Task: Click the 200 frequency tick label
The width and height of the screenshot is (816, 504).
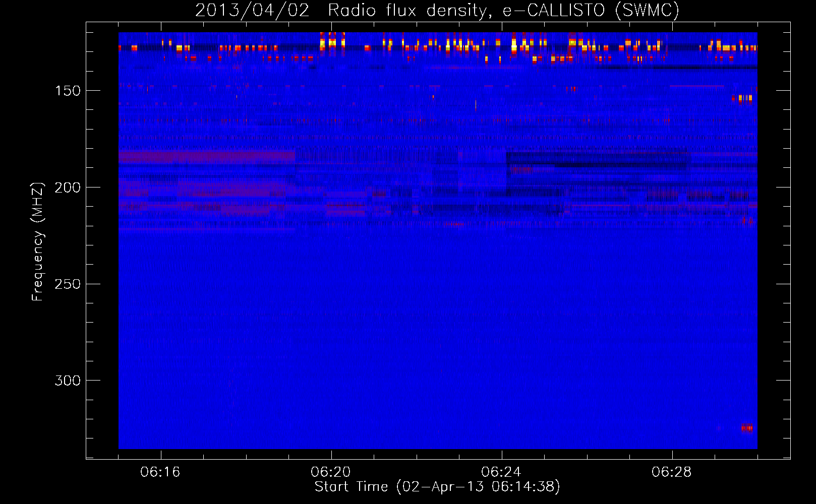Action: click(68, 187)
